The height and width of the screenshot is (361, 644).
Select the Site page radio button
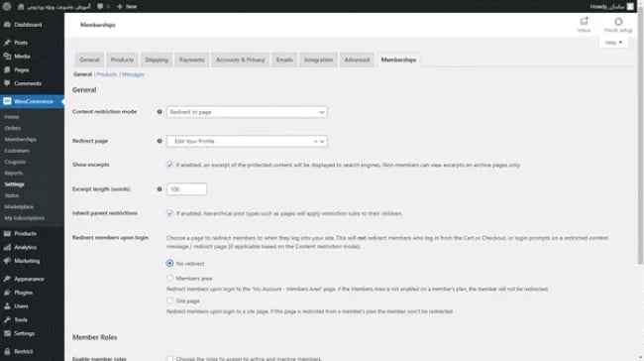[169, 301]
